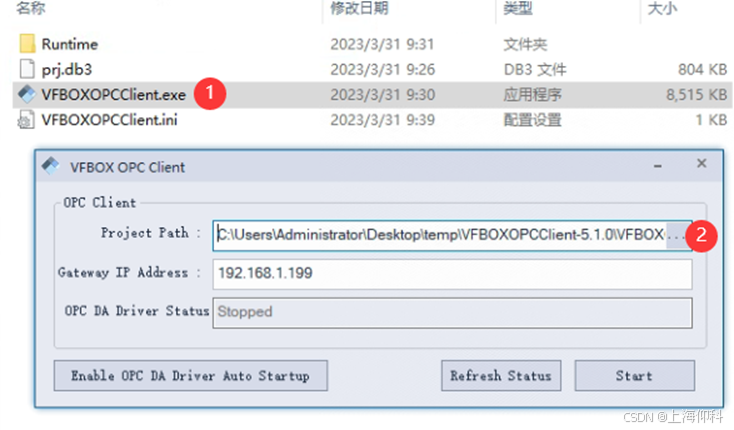Sort files by the 修改日期 column header
This screenshot has height=430, width=734.
pos(359,9)
